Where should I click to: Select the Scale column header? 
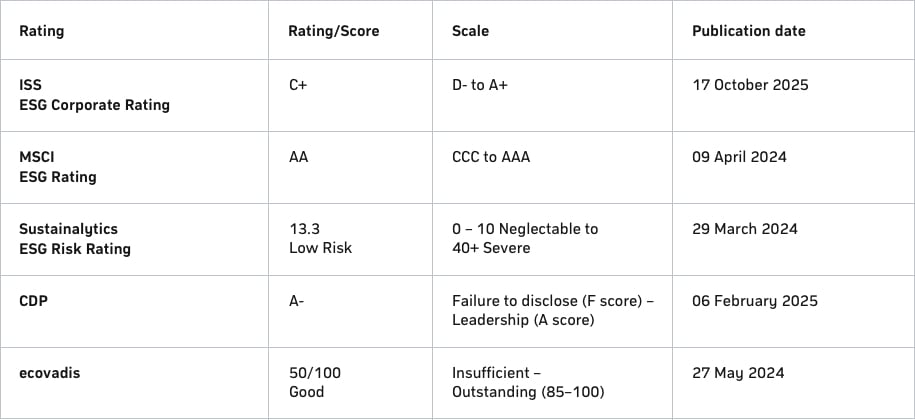tap(470, 31)
